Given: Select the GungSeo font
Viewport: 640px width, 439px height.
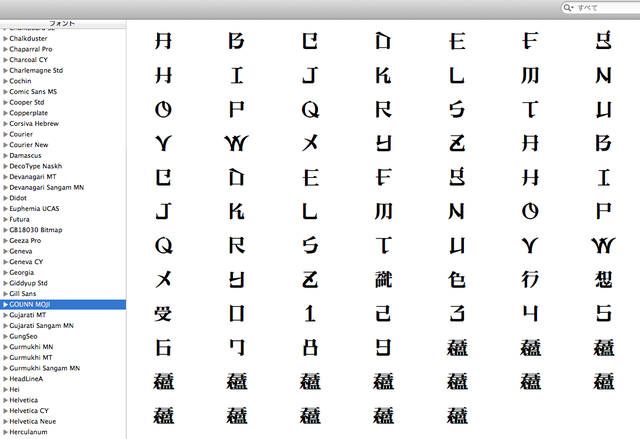Looking at the screenshot, I should (23, 336).
